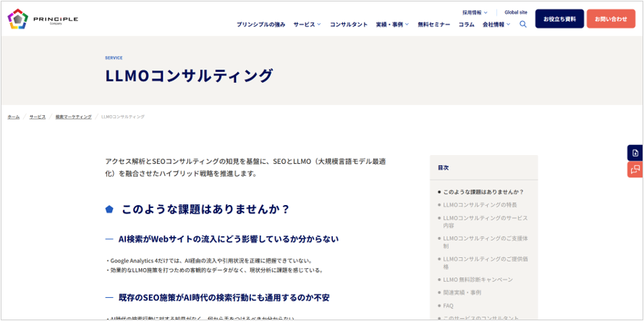Viewport: 644px width, 321px height.
Task: Open the search magnifier icon
Action: [x=523, y=25]
